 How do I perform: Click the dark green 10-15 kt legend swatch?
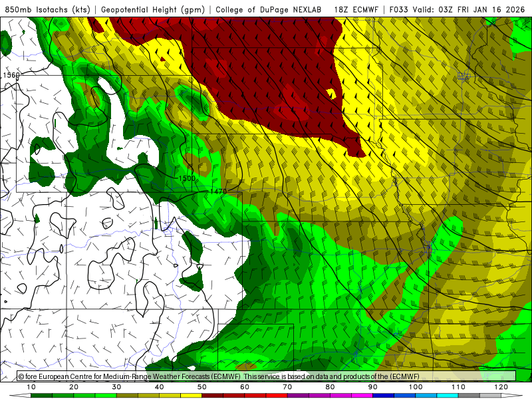click(41, 396)
